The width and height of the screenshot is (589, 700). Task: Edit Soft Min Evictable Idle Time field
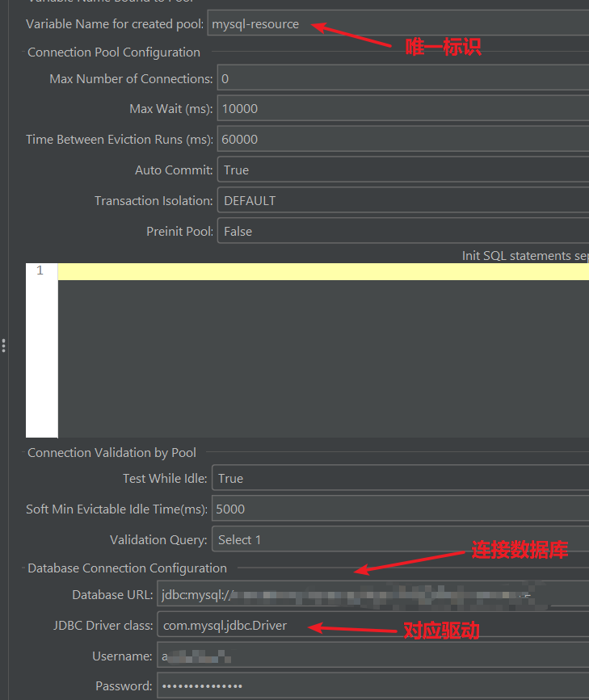tap(400, 509)
